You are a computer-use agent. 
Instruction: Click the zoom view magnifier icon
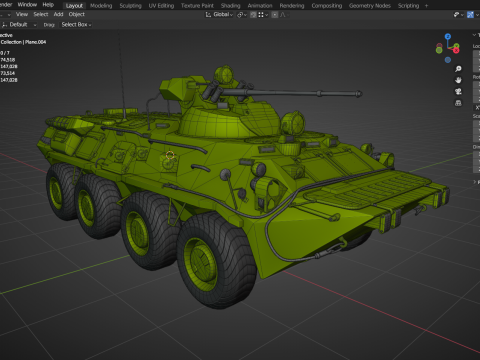tap(458, 69)
